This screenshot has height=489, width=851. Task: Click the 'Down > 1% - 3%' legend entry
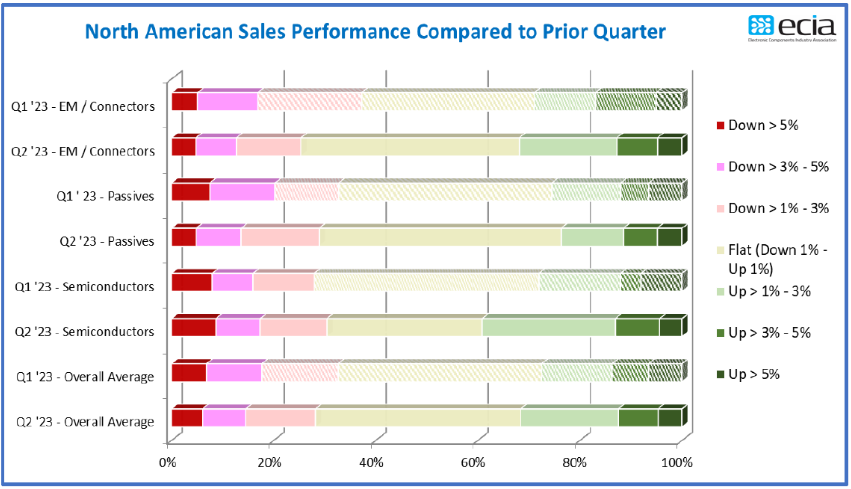[773, 208]
